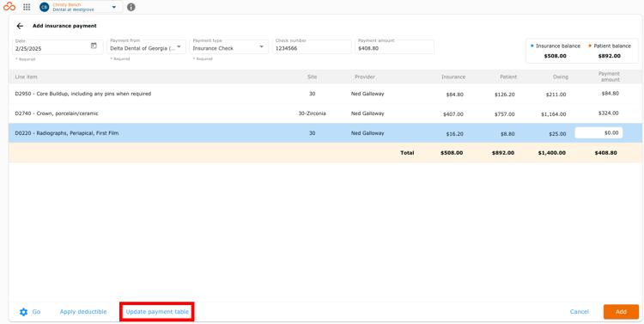Viewport: 644px width, 324px height.
Task: Click the Site column header
Action: click(x=313, y=76)
